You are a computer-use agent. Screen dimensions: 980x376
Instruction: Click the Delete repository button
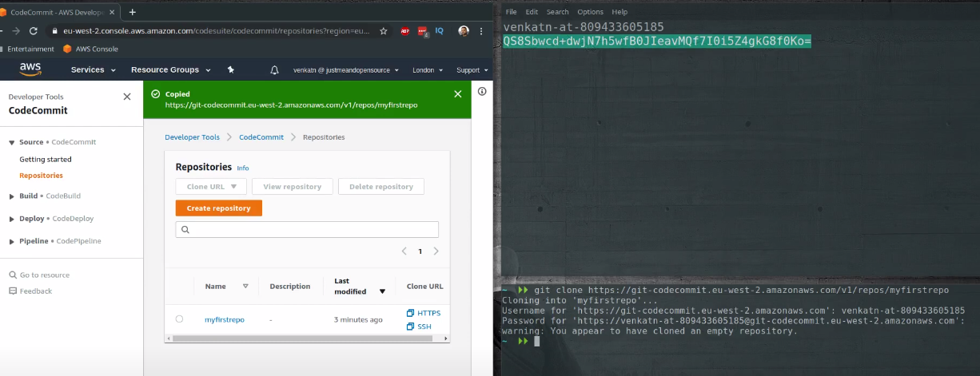tap(381, 186)
